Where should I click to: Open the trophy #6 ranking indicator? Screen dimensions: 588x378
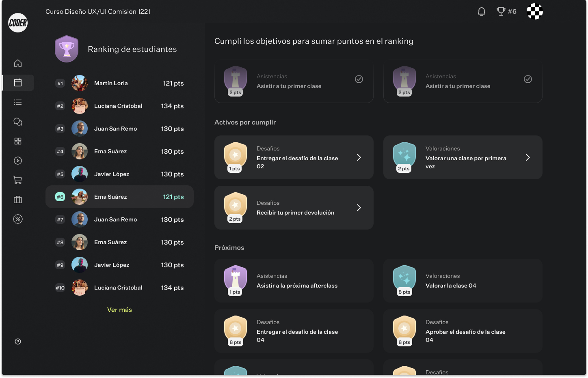[507, 12]
